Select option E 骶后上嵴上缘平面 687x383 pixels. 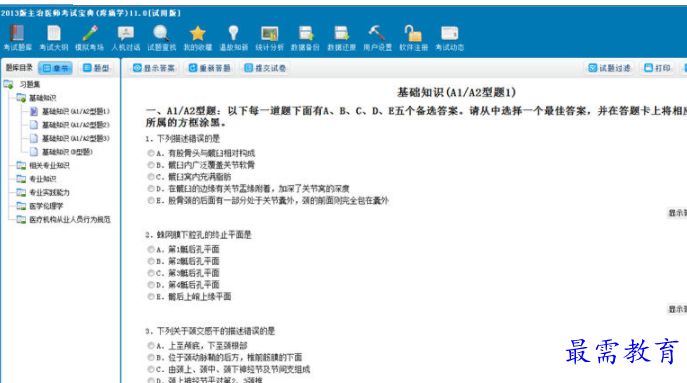tap(151, 297)
